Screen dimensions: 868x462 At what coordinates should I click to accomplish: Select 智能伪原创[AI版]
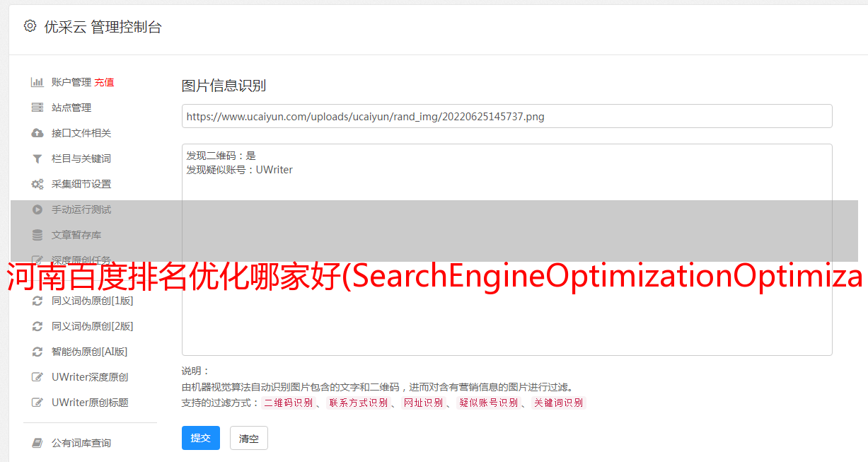point(90,352)
